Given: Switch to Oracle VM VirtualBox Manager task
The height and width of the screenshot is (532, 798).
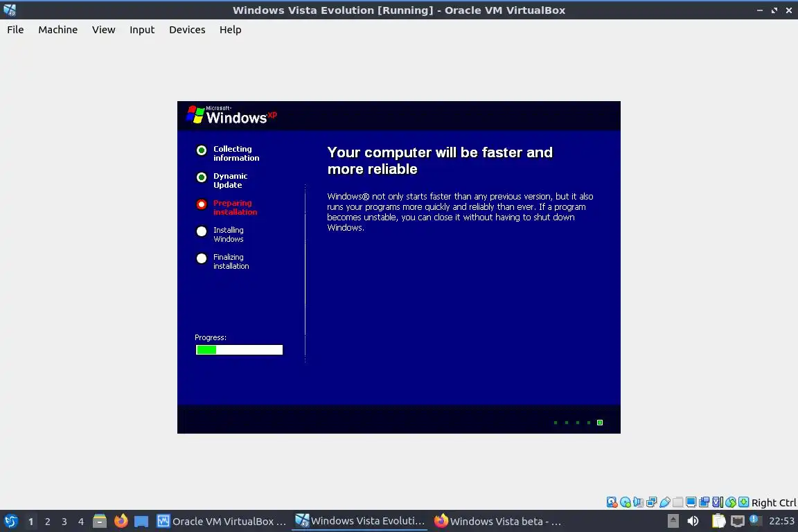Looking at the screenshot, I should [x=222, y=522].
